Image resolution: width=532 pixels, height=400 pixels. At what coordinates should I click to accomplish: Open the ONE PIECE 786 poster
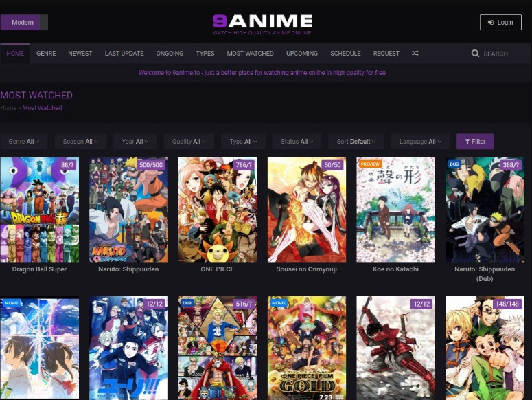coord(218,210)
